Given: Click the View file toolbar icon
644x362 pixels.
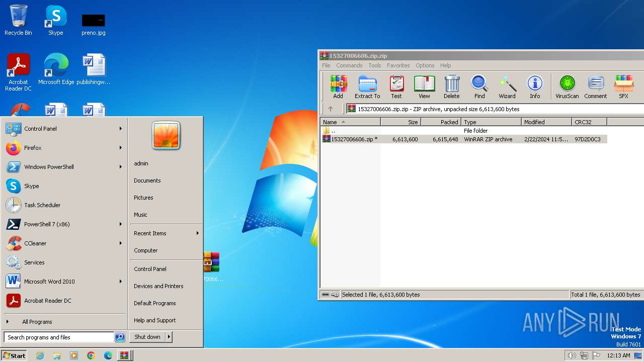Looking at the screenshot, I should click(x=424, y=86).
